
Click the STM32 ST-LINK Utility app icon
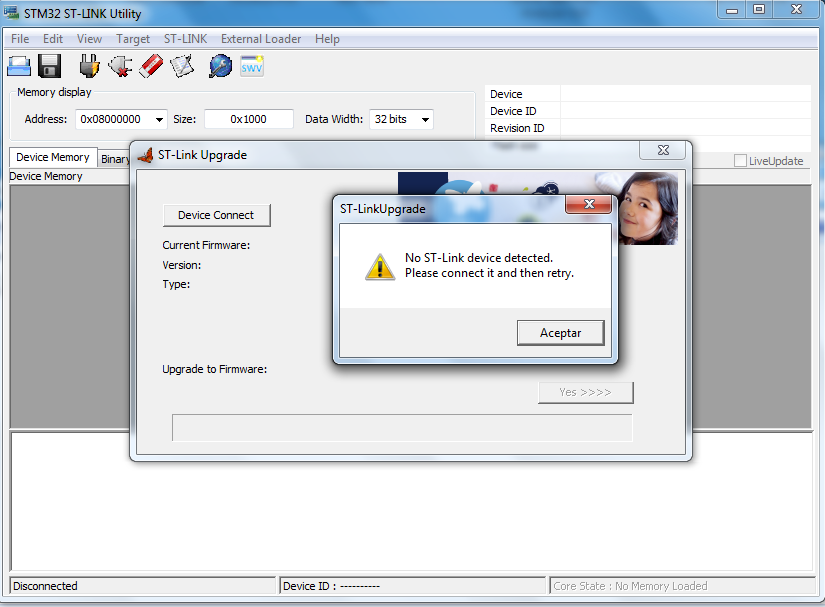pyautogui.click(x=11, y=12)
